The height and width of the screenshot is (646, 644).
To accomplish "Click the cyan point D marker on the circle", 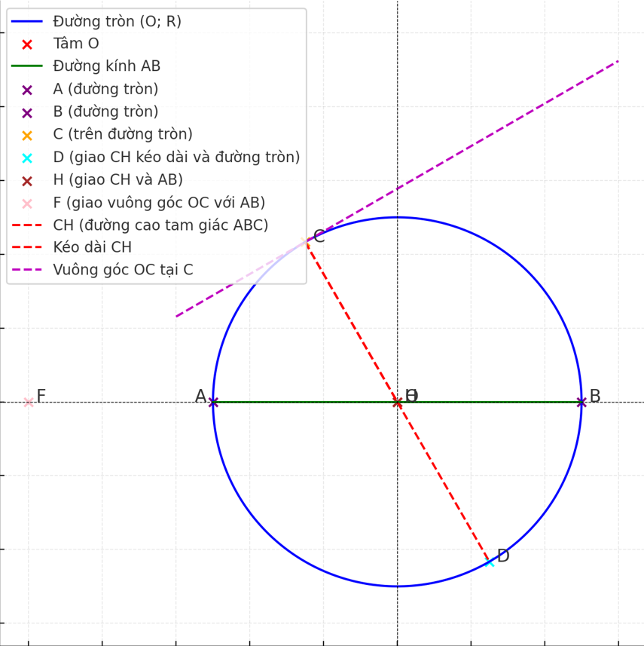I will click(x=490, y=562).
